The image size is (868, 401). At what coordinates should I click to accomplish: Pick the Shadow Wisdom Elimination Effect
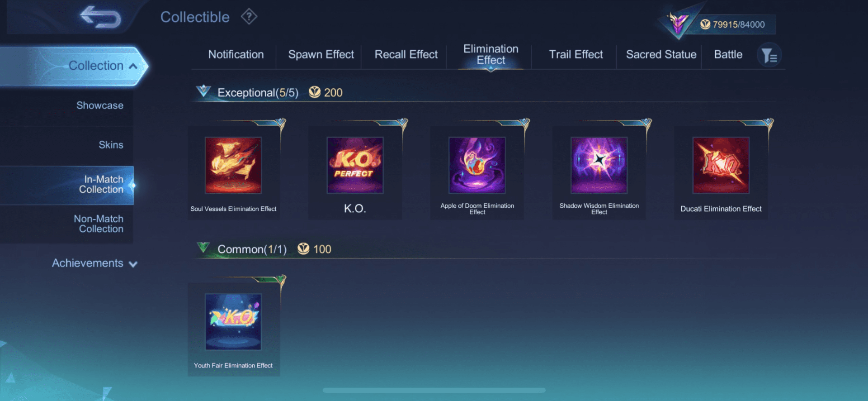[599, 165]
